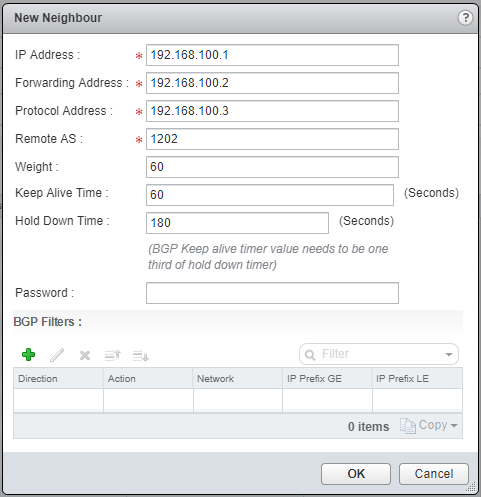Click the pencil edit filter icon
The width and height of the screenshot is (481, 497).
point(57,355)
